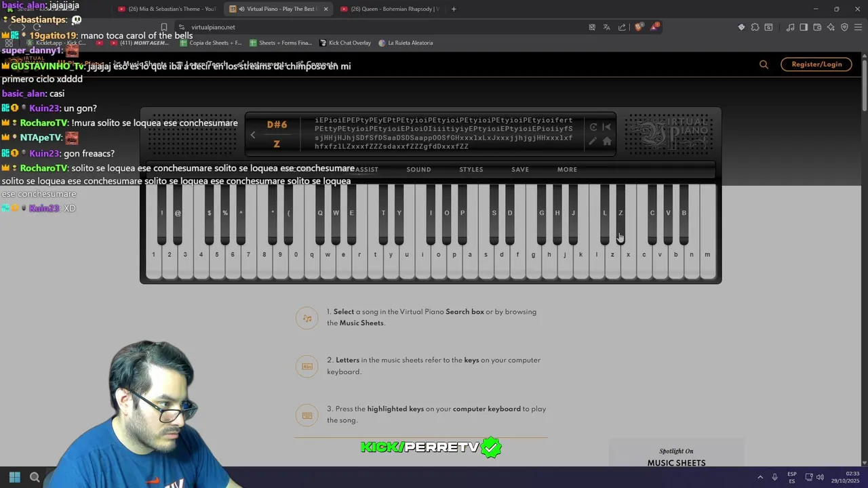Toggle the browser sidebar panel icon

point(804,27)
